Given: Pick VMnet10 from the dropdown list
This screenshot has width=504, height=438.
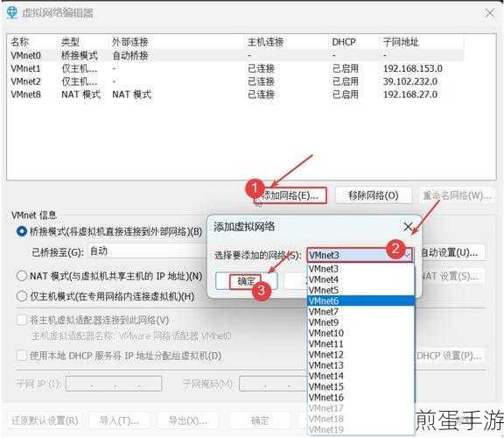Looking at the screenshot, I should point(360,333).
